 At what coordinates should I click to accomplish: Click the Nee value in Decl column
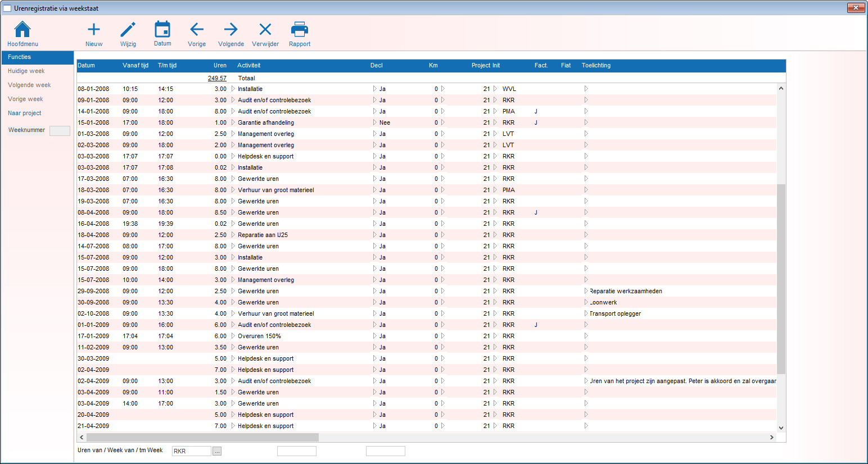(385, 122)
